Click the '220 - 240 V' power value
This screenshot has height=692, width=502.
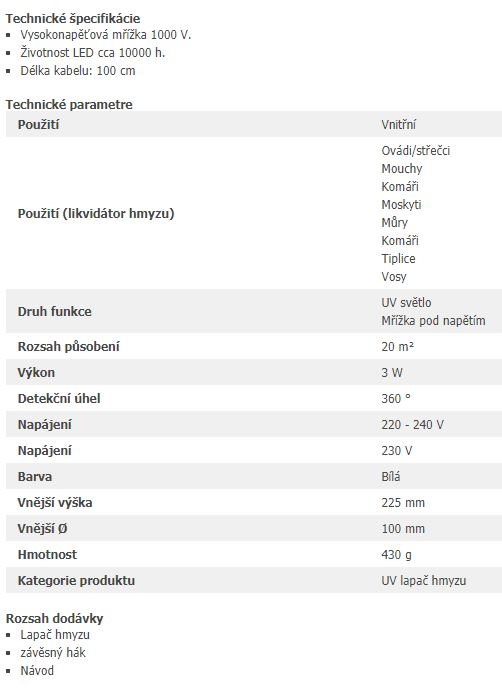(x=412, y=425)
